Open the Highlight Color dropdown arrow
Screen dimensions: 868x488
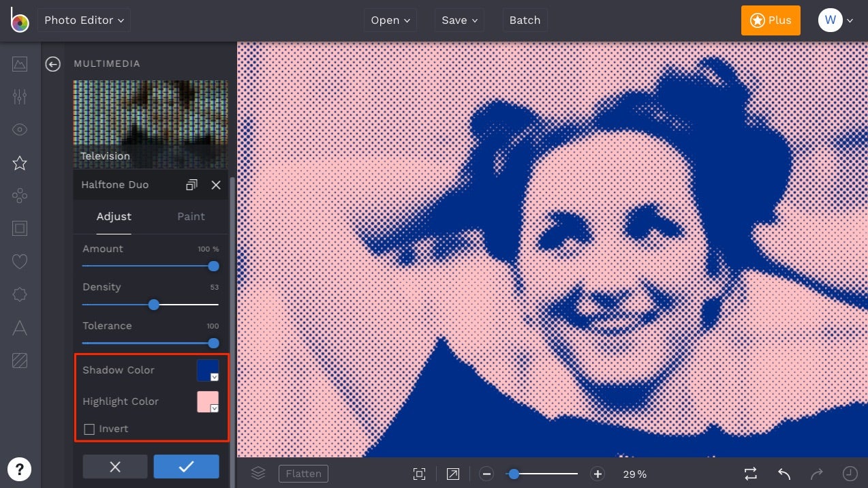tap(215, 408)
